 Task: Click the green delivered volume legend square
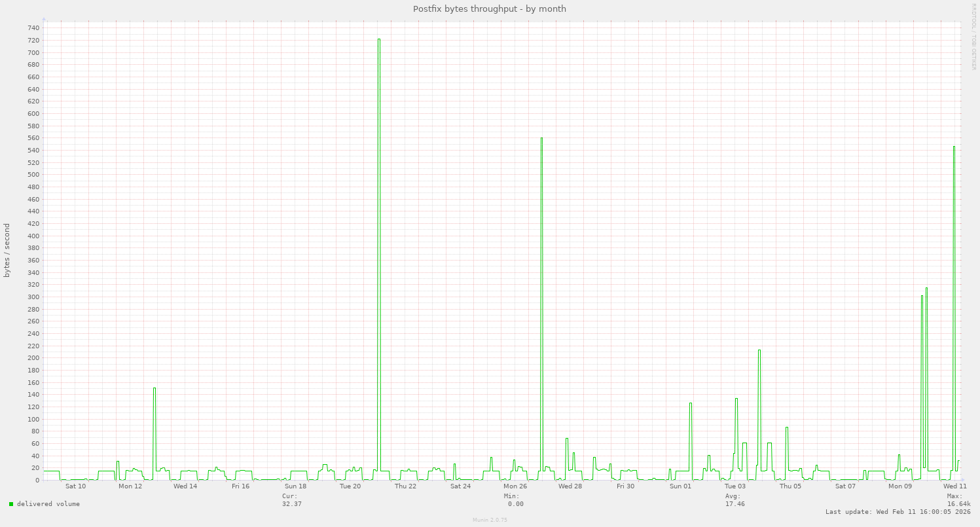click(x=10, y=503)
